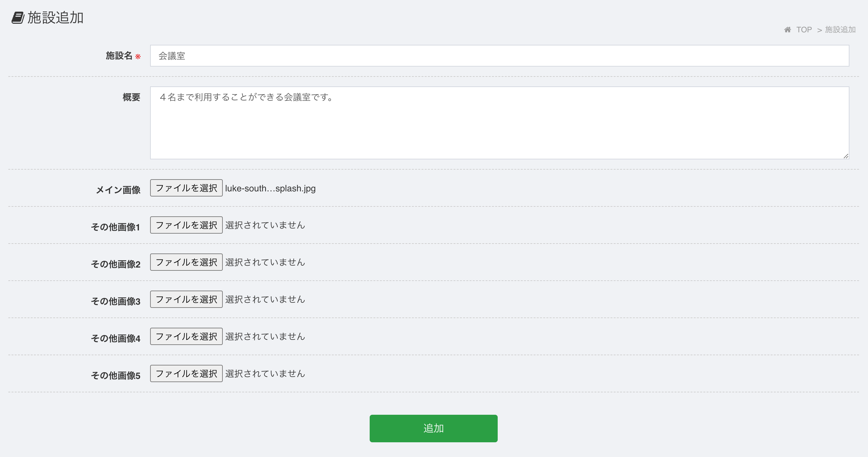
Task: Click the 概要 field label
Action: point(132,97)
